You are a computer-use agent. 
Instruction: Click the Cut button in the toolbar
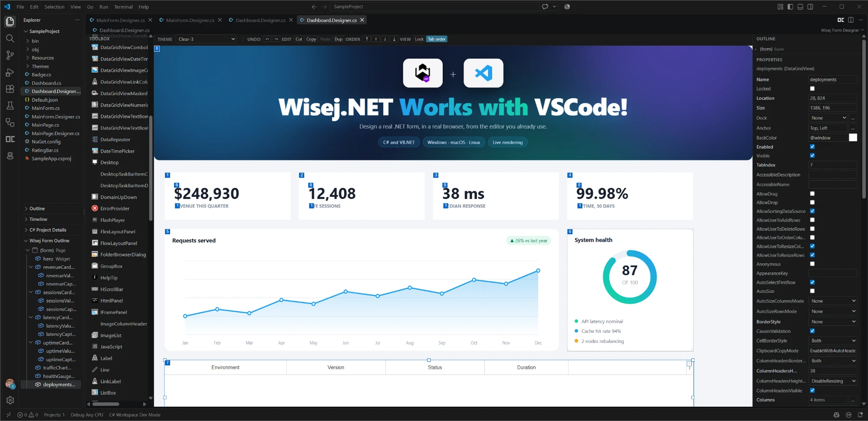coord(299,39)
